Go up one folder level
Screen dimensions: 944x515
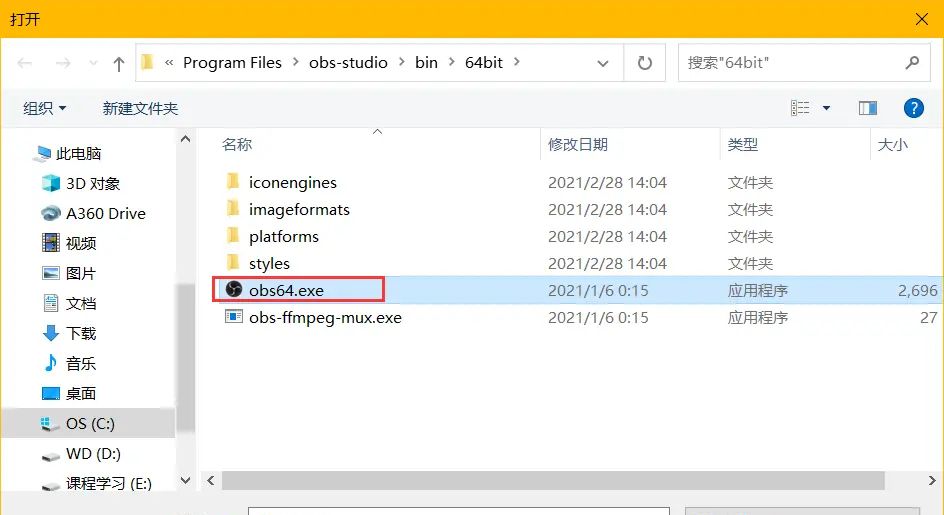119,63
